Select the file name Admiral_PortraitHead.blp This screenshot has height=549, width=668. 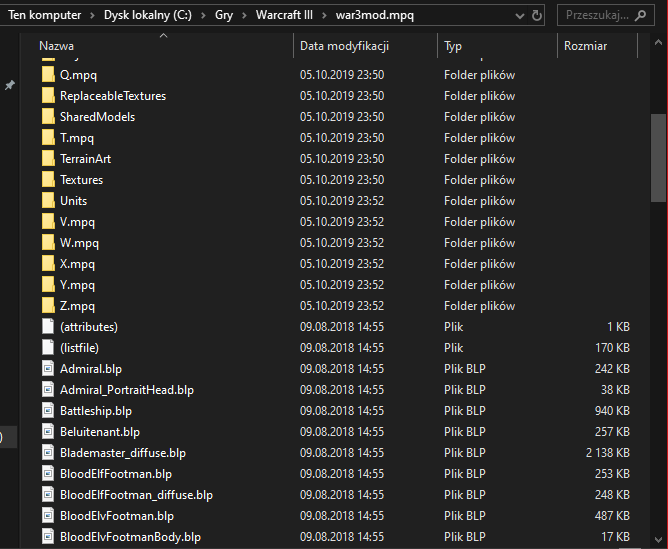[x=127, y=390]
